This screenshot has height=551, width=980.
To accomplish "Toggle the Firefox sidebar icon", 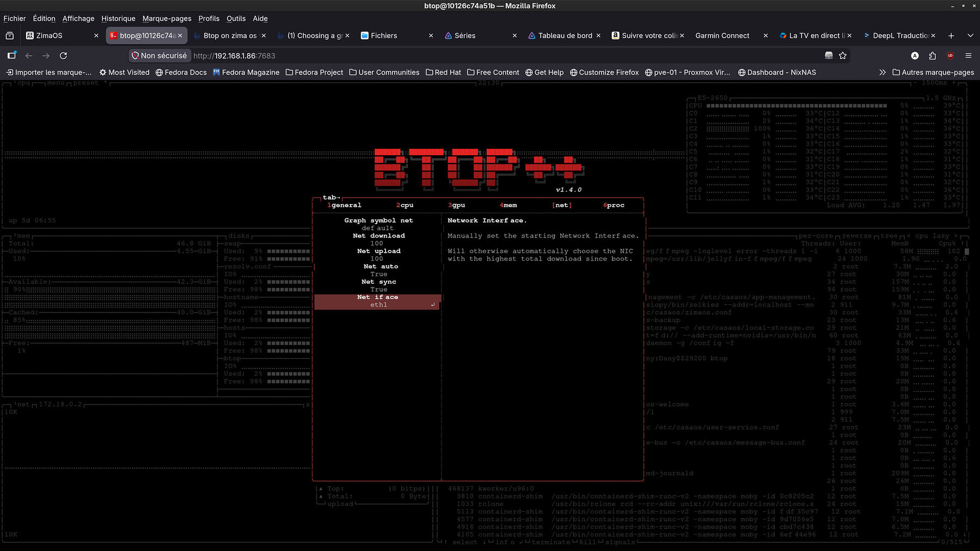I will tap(11, 56).
